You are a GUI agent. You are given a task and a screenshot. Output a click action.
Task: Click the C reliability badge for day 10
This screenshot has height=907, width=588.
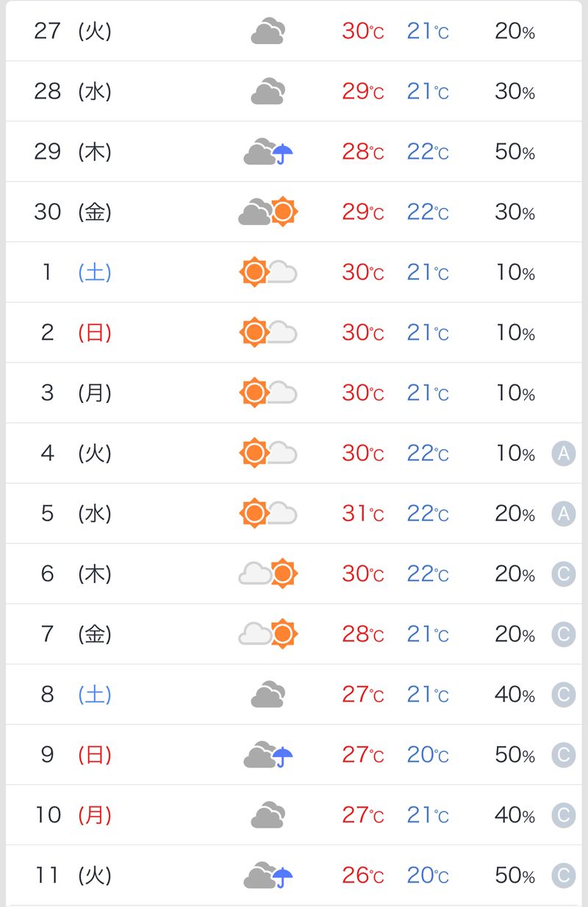coord(564,815)
